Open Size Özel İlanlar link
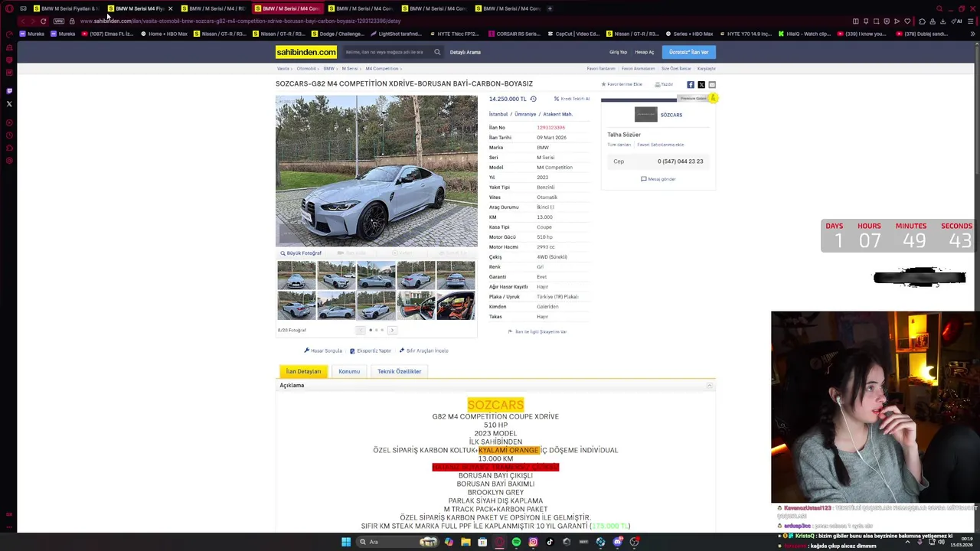 [676, 69]
